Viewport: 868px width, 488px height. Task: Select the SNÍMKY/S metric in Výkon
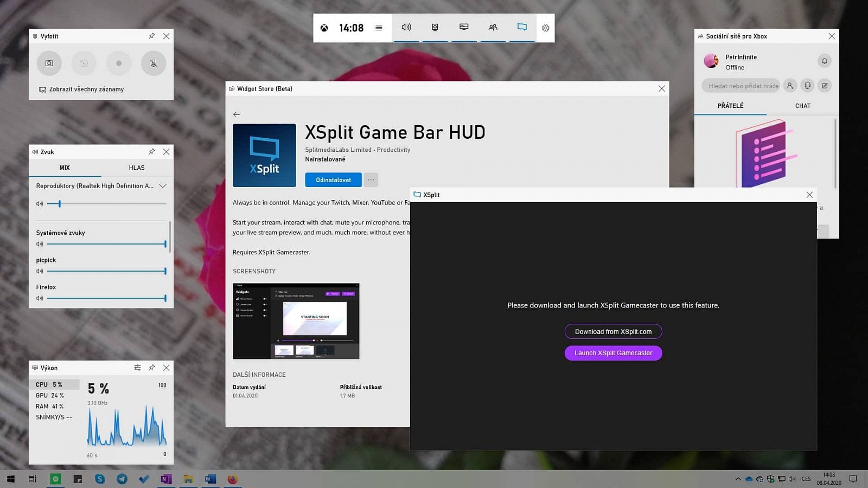(54, 417)
